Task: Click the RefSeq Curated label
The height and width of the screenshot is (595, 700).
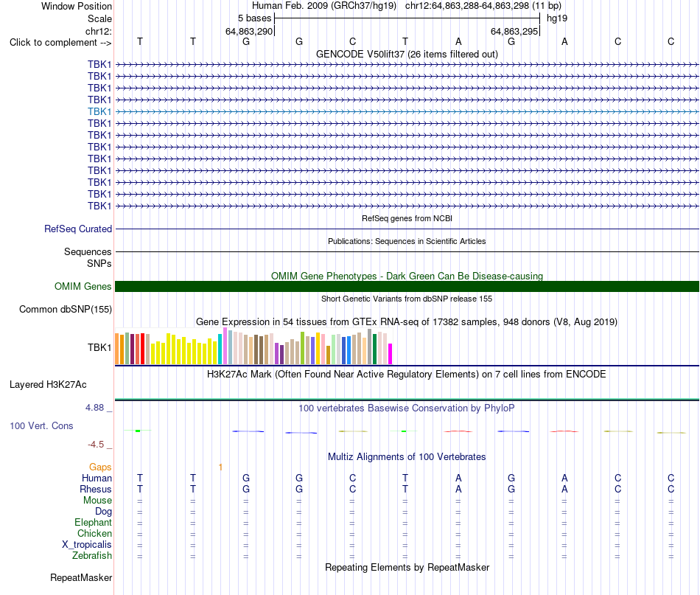Action: (77, 229)
